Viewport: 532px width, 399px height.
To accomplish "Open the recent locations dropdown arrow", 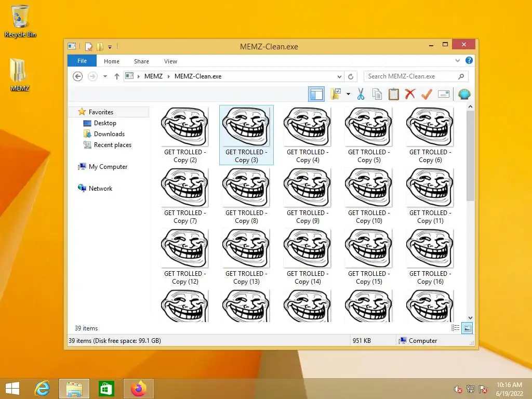I will click(105, 76).
